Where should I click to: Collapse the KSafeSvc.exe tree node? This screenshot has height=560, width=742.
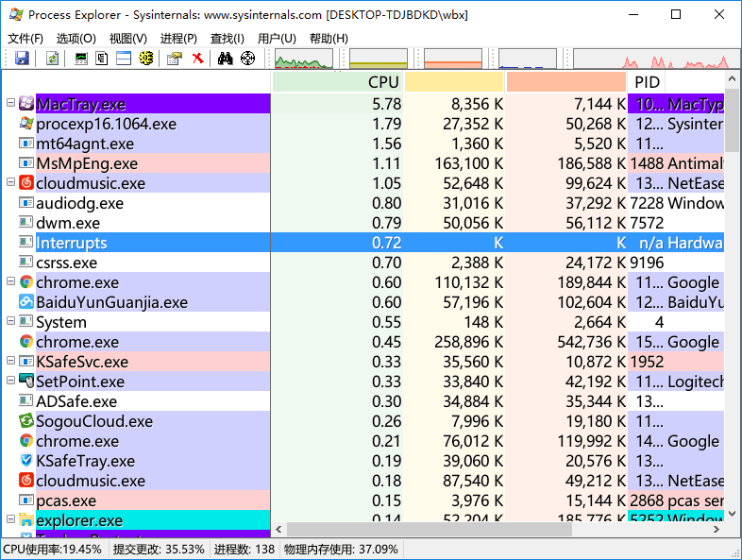pos(10,361)
